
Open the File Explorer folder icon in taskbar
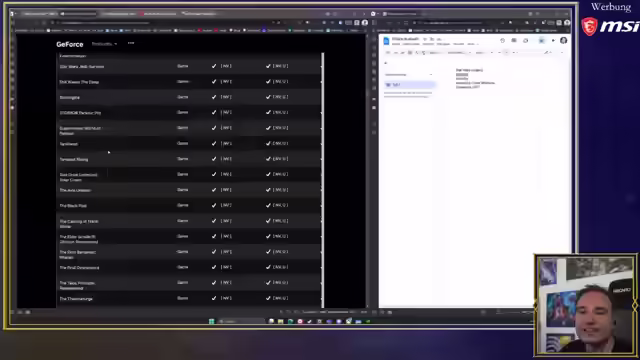280,322
